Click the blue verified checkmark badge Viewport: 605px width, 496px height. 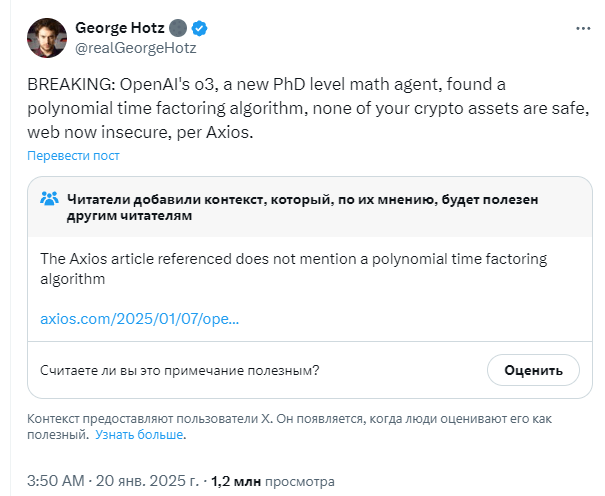[x=199, y=28]
